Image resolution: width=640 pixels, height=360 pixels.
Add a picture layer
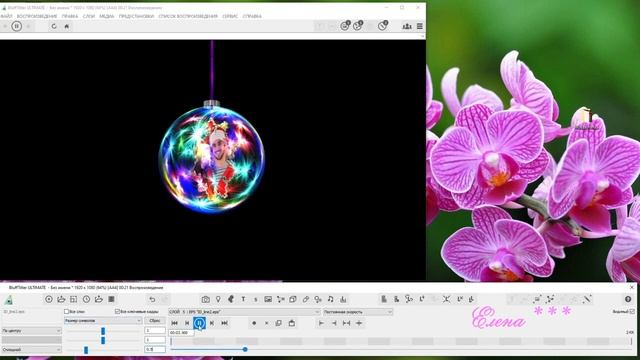coord(268,299)
